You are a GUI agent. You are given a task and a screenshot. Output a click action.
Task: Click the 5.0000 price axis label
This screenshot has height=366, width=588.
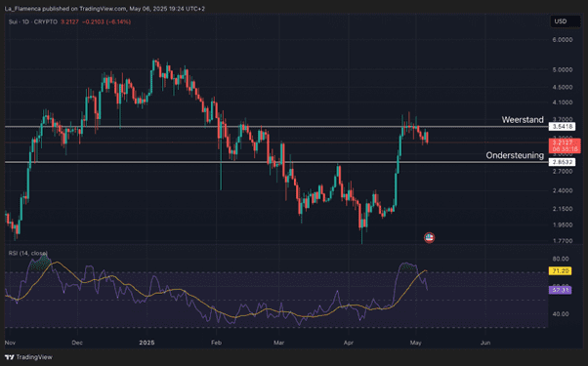coord(563,69)
